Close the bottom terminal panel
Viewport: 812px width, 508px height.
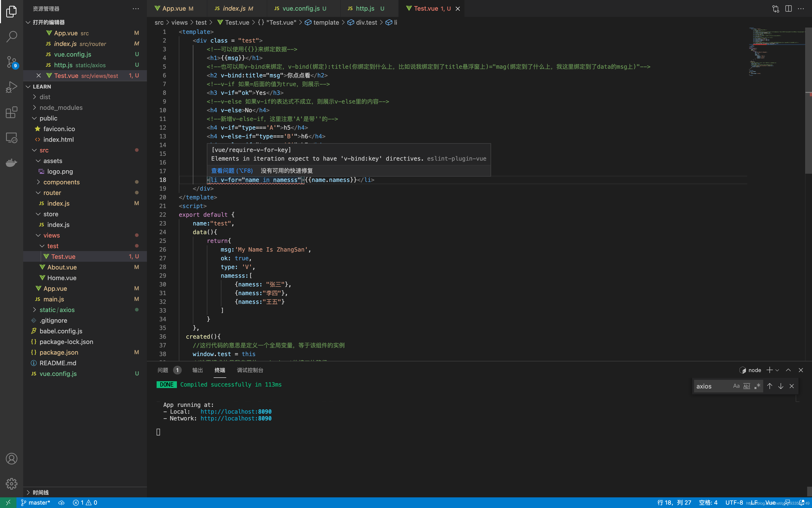point(801,370)
